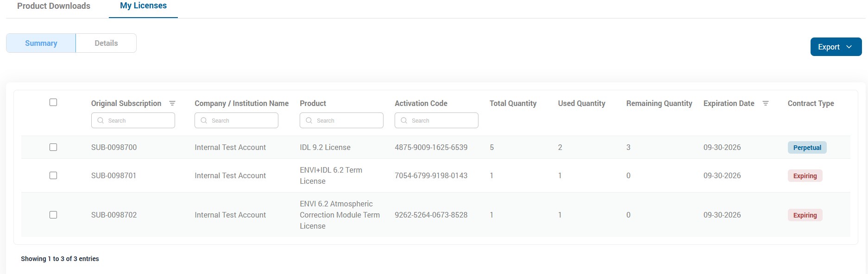Click the Perpetual contract type badge

(x=807, y=148)
